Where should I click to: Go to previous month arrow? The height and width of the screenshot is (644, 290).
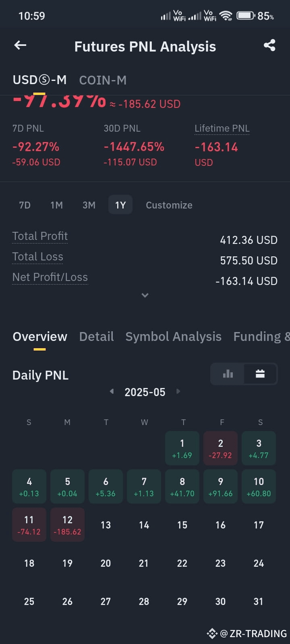point(112,391)
